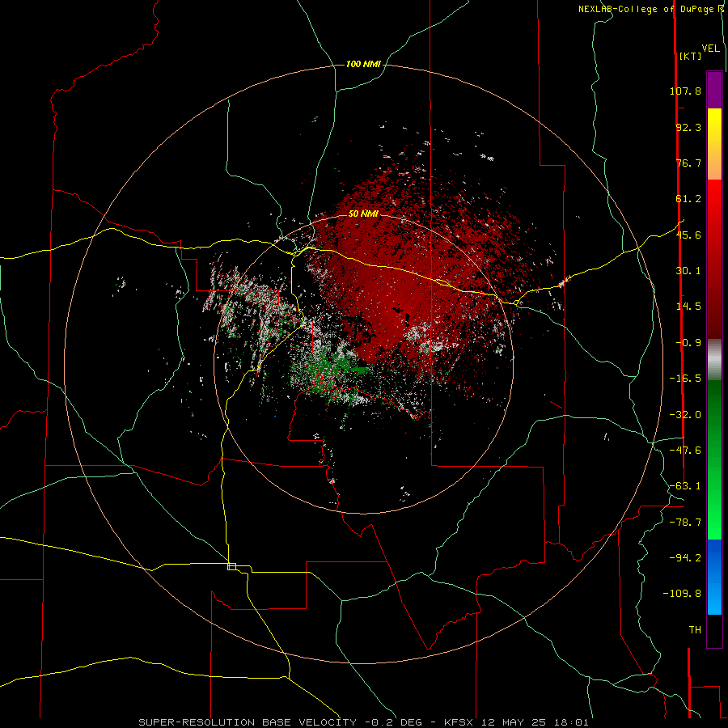Screen dimensions: 728x728
Task: Select the 107.8 value on velocity scale
Action: pyautogui.click(x=685, y=91)
